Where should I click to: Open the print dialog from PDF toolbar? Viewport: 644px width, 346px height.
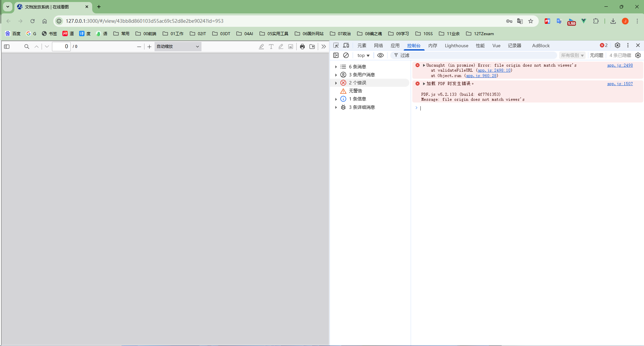tap(302, 47)
